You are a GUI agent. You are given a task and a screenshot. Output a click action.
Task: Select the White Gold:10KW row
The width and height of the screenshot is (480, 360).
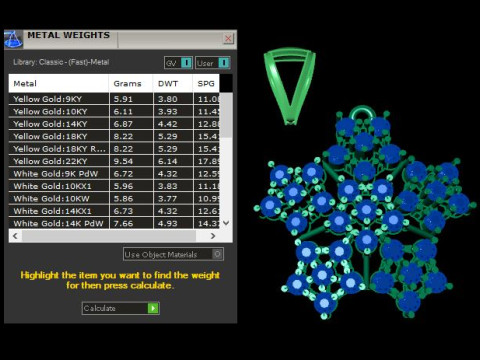pos(114,199)
